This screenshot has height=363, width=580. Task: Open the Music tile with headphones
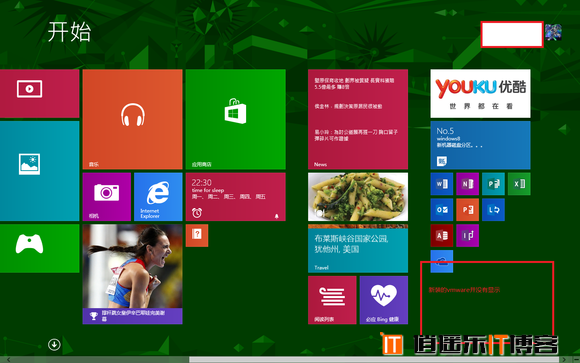pos(132,119)
